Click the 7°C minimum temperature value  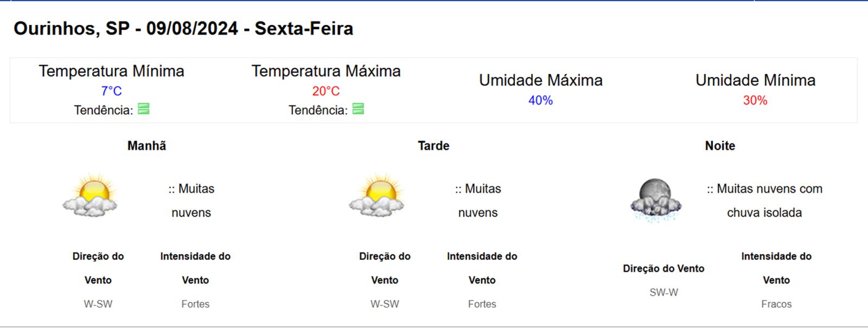(x=111, y=91)
